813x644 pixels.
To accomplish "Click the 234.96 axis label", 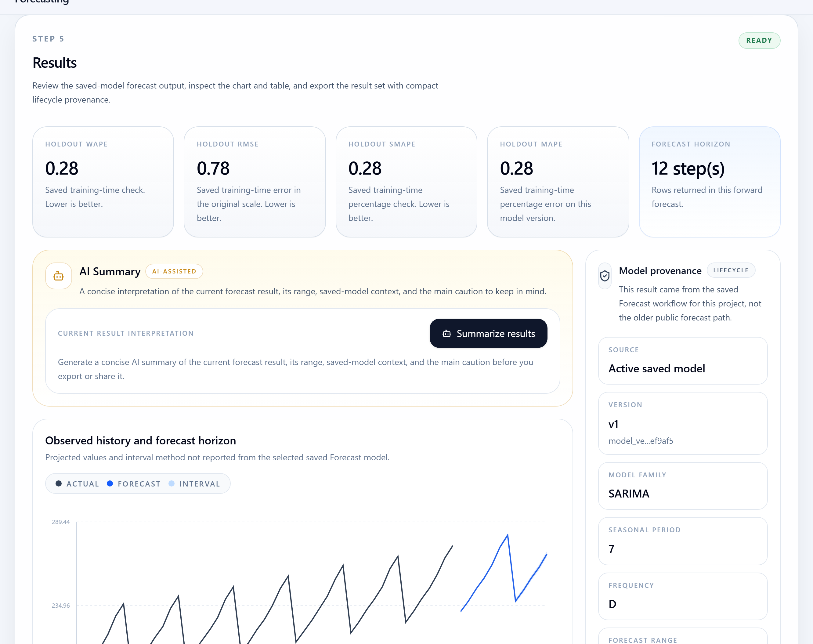I will click(x=61, y=606).
